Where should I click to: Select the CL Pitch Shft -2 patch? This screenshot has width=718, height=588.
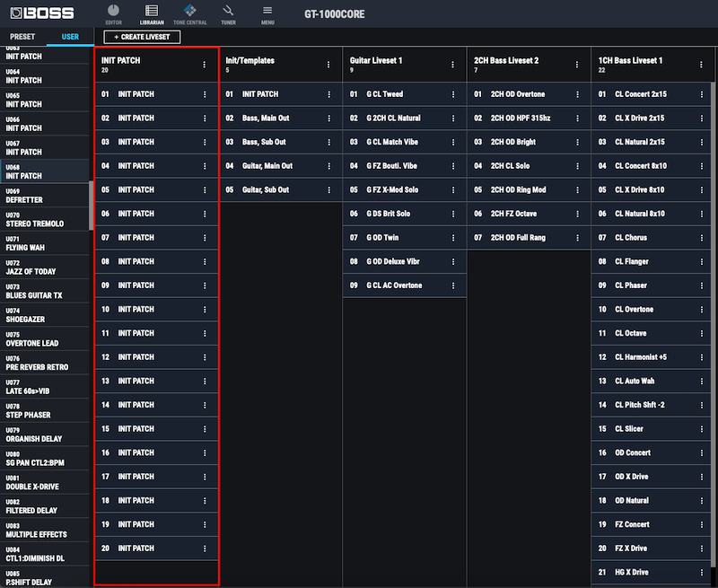652,405
